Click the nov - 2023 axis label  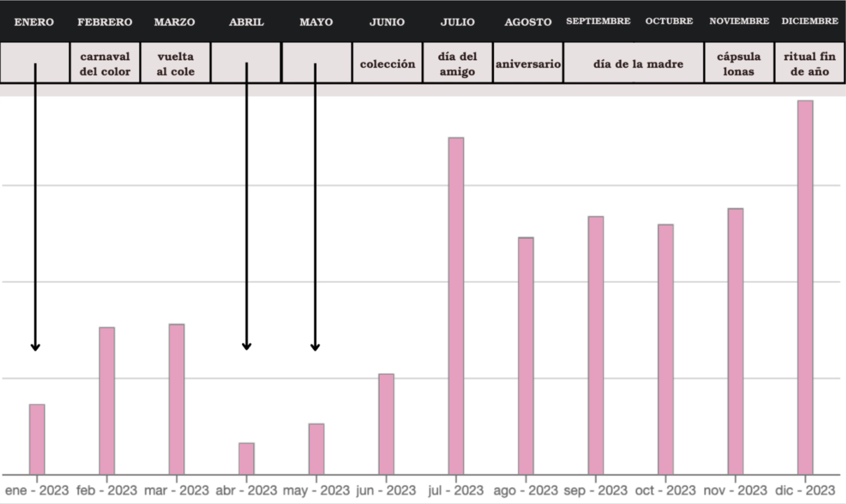(735, 491)
